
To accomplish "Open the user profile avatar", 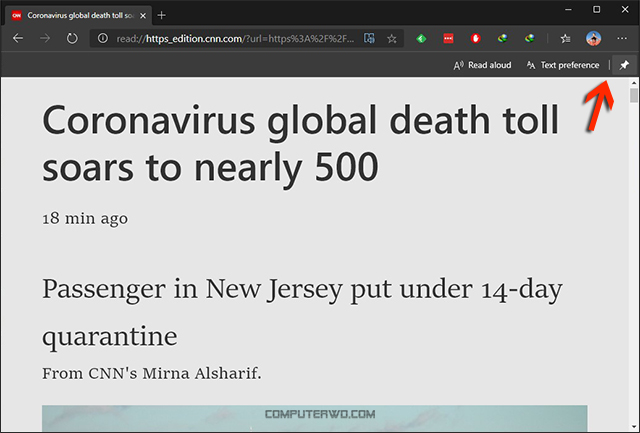I will click(593, 38).
